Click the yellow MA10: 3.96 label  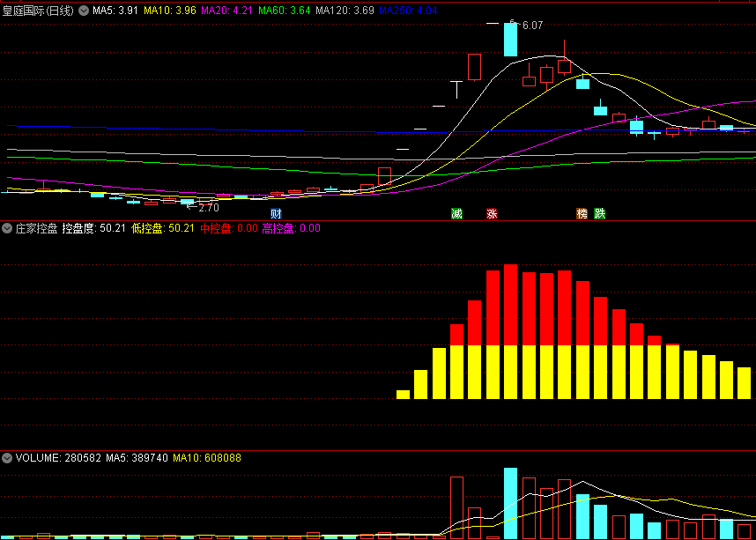click(170, 11)
